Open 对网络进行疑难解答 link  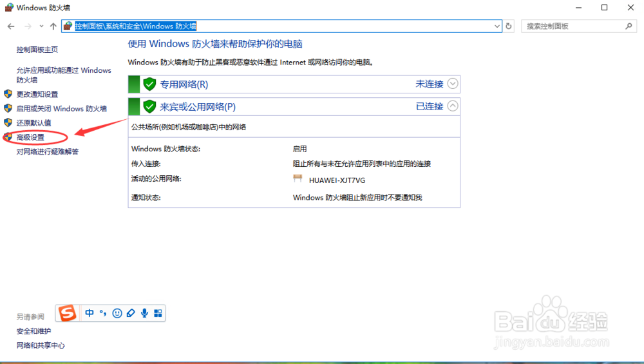tap(47, 151)
